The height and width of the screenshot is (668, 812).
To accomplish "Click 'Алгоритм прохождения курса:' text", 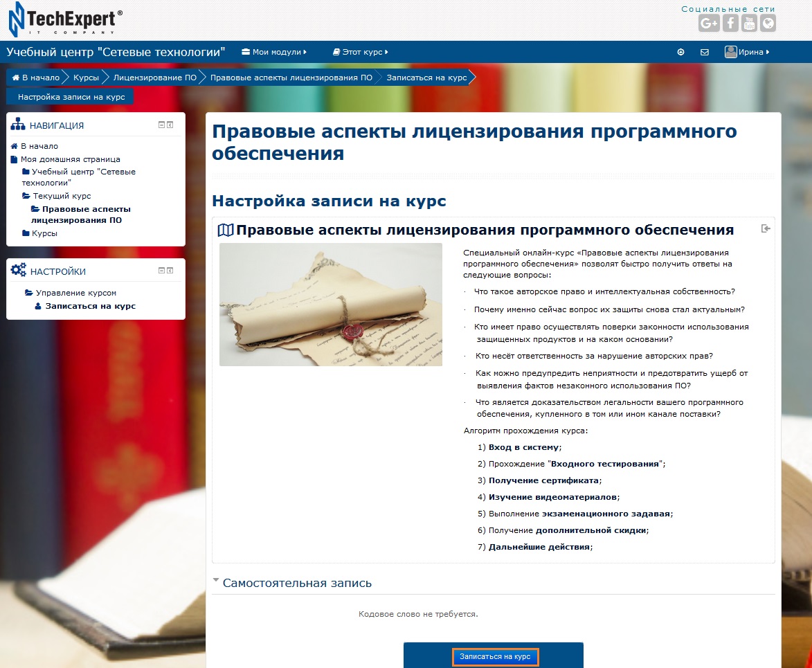I will (525, 431).
